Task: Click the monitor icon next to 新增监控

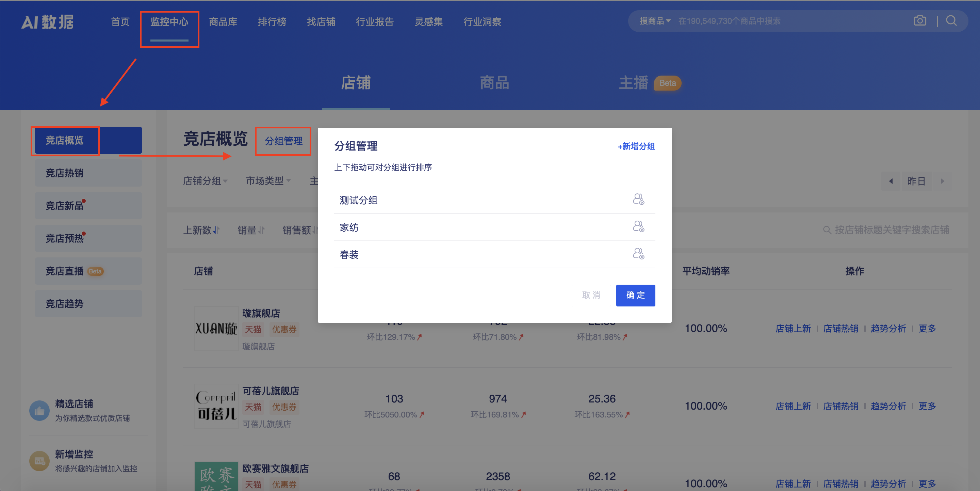Action: pos(39,461)
